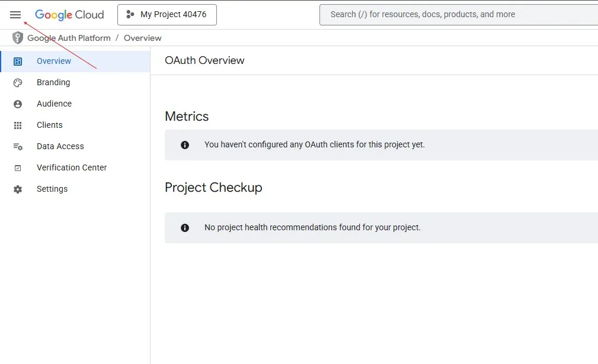
Task: Click the info icon in the Metrics notice
Action: [x=185, y=145]
